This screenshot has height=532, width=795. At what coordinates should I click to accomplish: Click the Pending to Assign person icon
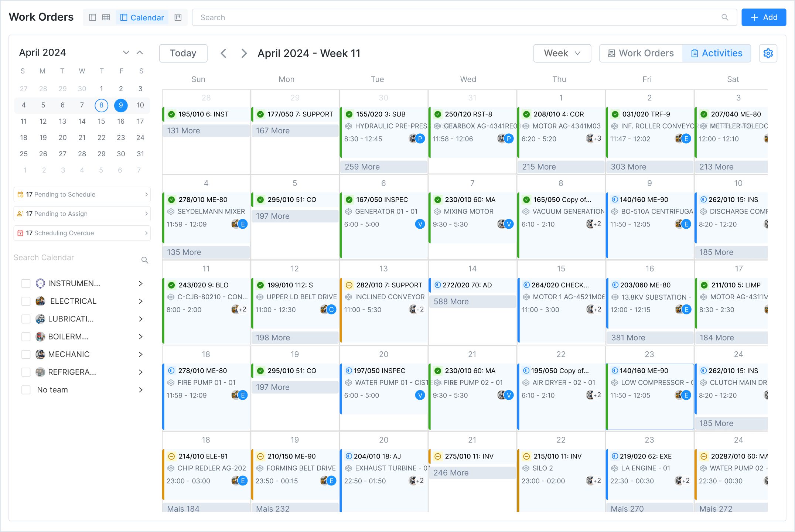click(x=21, y=213)
